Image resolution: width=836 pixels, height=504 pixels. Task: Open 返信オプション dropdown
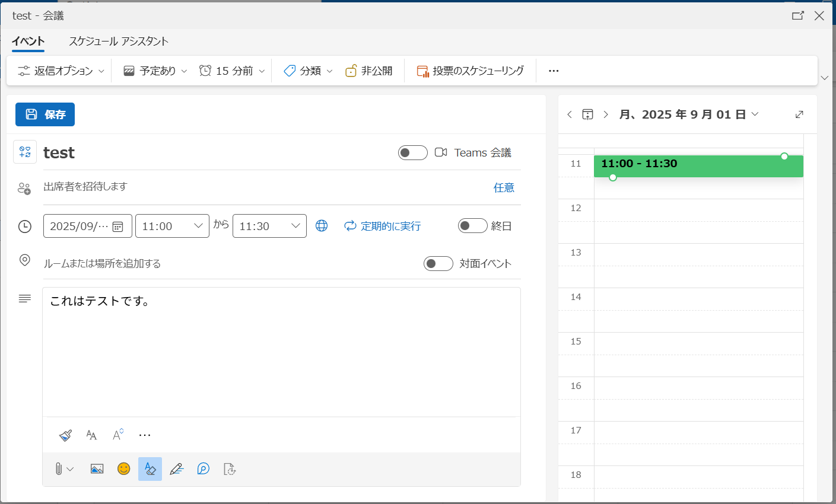point(61,71)
